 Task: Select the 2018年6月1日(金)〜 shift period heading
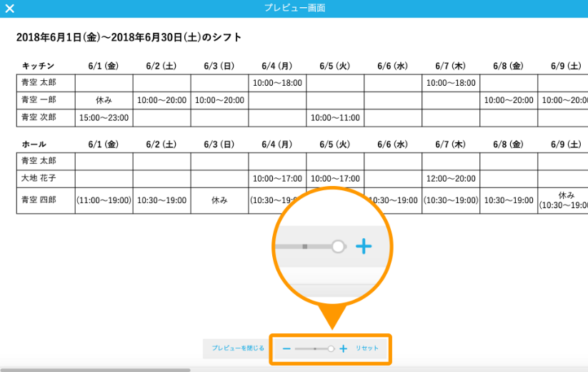click(x=129, y=37)
